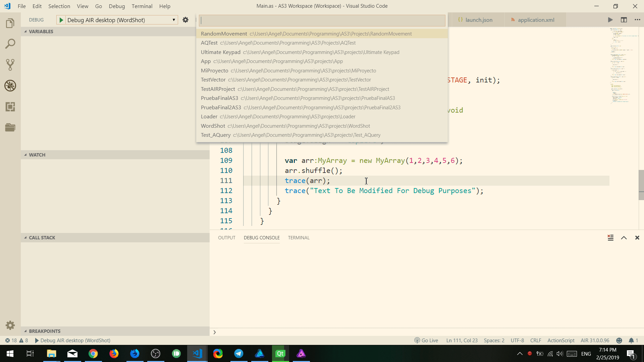Open the Source Control view
This screenshot has height=362, width=644.
click(x=10, y=64)
